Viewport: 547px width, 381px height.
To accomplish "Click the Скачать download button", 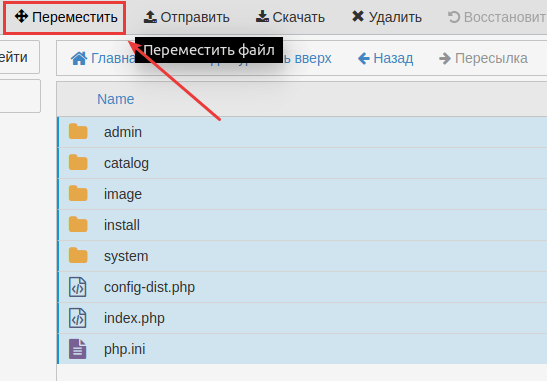I will click(290, 17).
